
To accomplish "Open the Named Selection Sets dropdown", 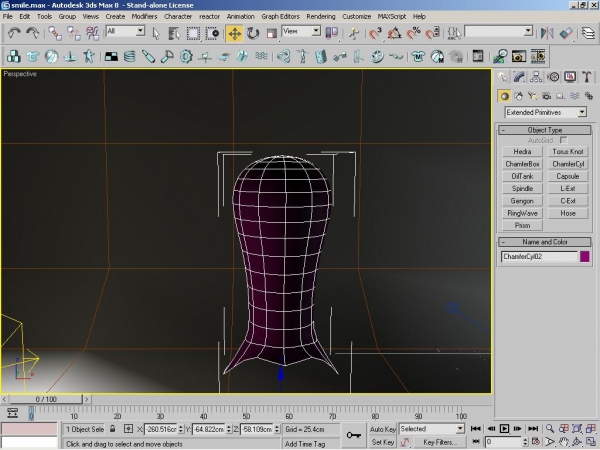I will [x=499, y=31].
